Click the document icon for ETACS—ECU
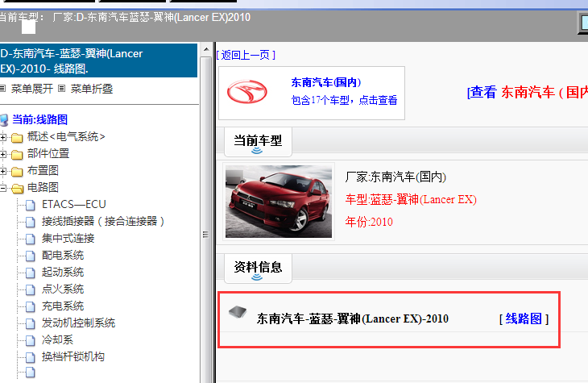Image resolution: width=588 pixels, height=383 pixels. 31,205
